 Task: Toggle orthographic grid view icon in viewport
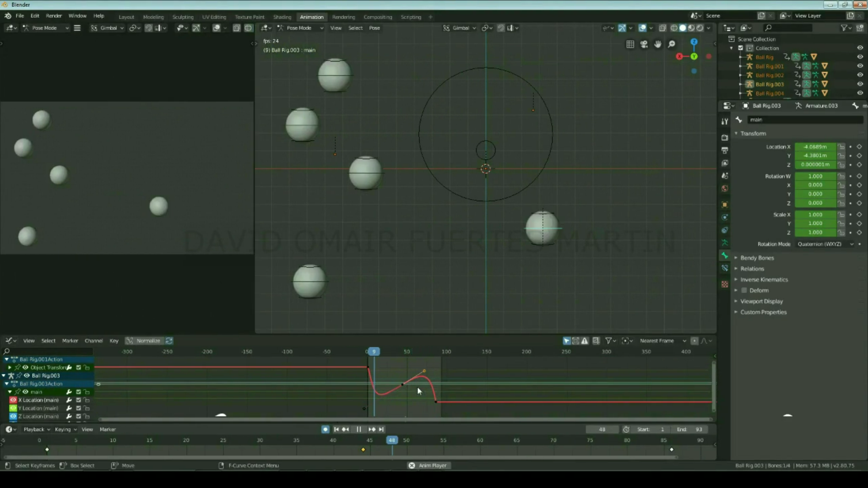tap(630, 44)
